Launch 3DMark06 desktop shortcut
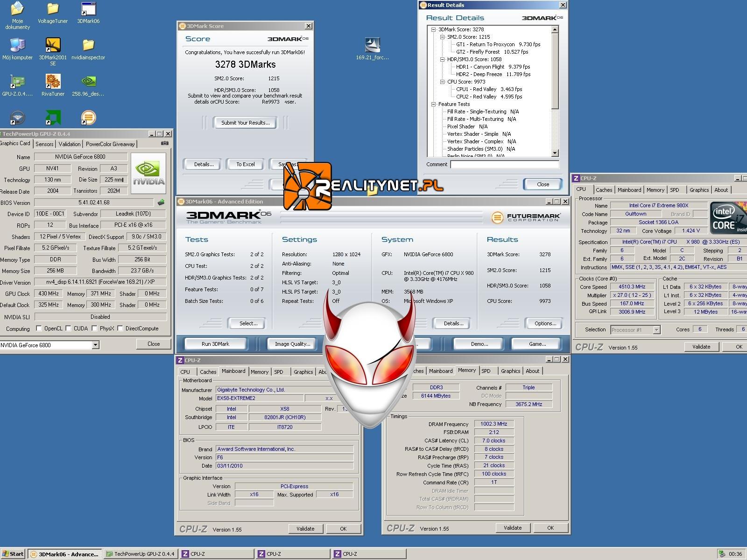This screenshot has height=560, width=747. click(88, 12)
